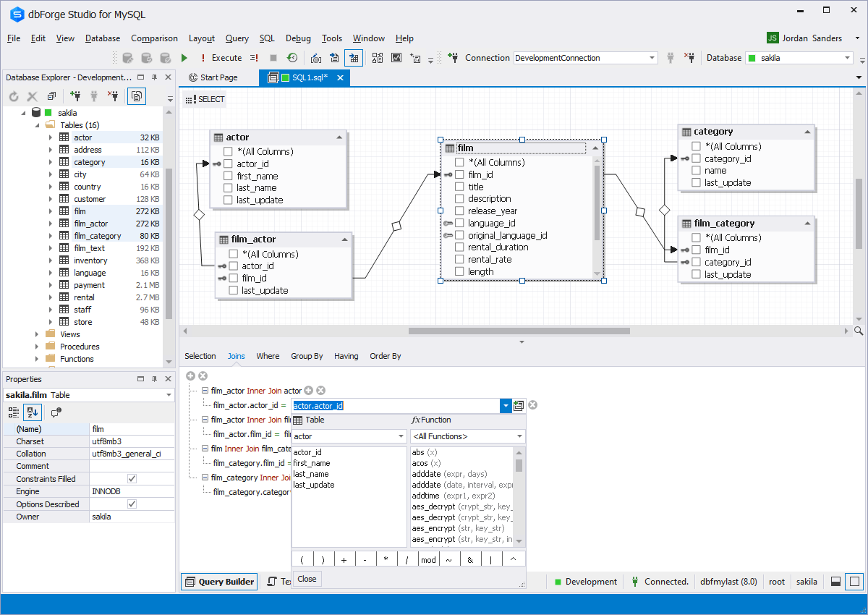Image resolution: width=868 pixels, height=615 pixels.
Task: Delete the film_actor Inner Join actor join
Action: [320, 390]
